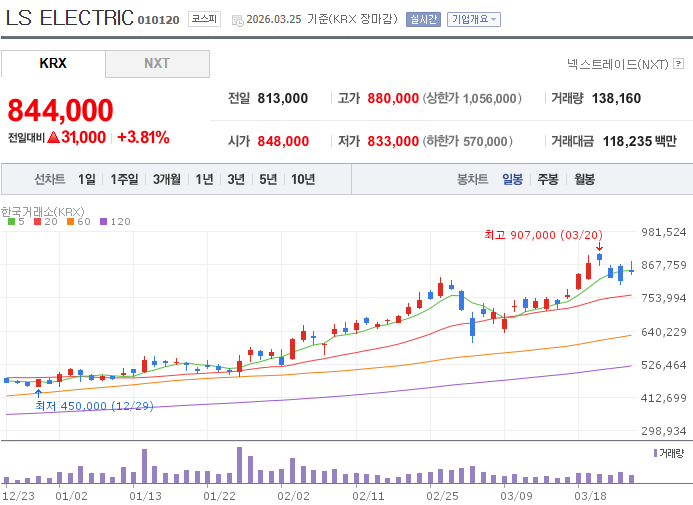Image resolution: width=693 pixels, height=505 pixels.
Task: Select the 3개월 line chart period
Action: (167, 179)
